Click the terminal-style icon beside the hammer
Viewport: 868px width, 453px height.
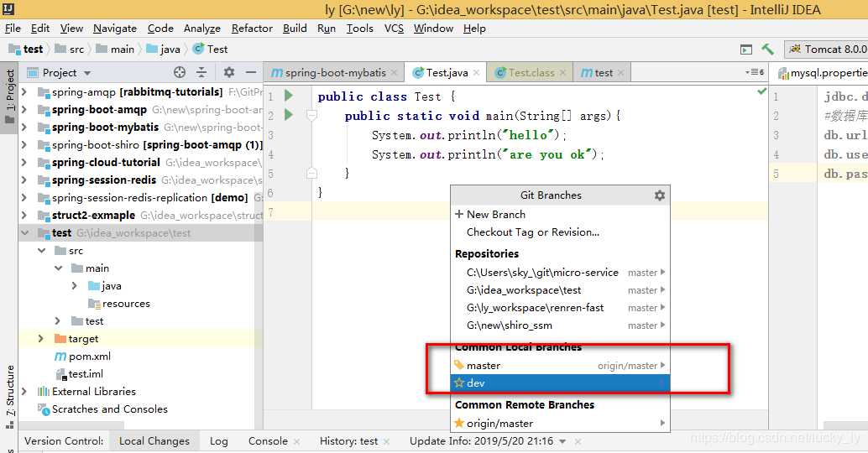746,49
